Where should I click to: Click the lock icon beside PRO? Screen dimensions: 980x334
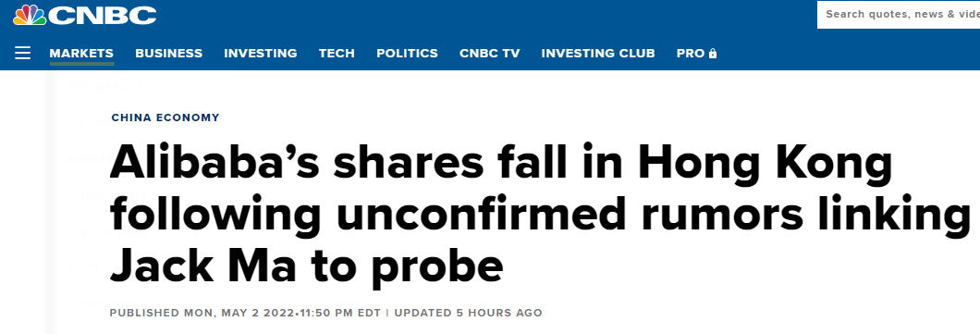point(713,54)
